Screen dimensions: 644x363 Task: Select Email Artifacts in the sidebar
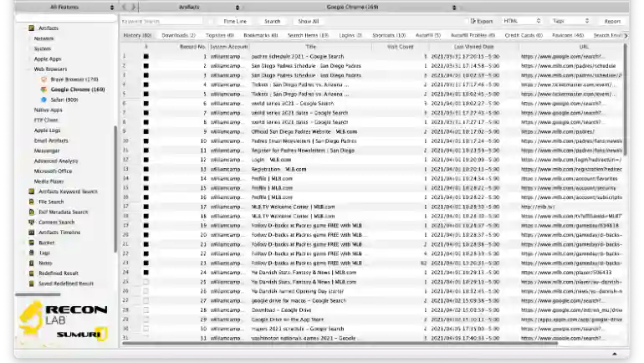coord(51,141)
